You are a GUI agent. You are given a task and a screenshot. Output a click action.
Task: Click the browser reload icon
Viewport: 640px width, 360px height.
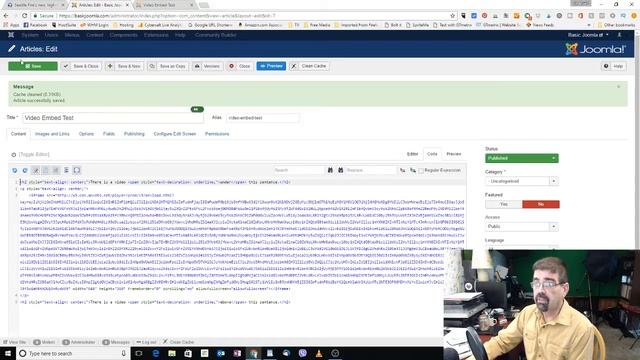pos(24,16)
